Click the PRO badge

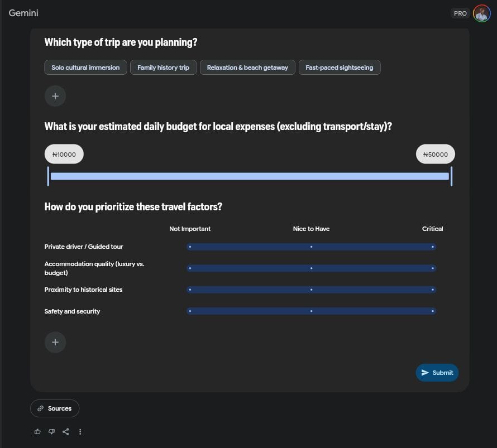pyautogui.click(x=460, y=13)
